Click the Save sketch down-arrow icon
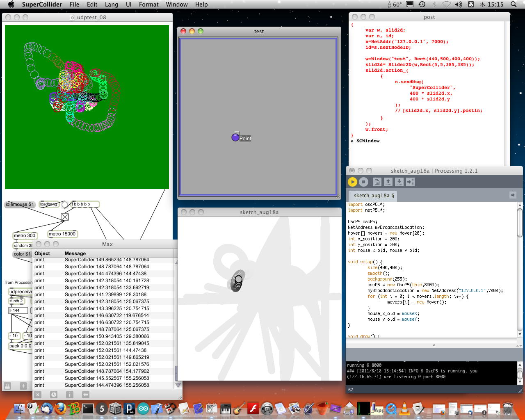This screenshot has height=420, width=525. click(399, 182)
